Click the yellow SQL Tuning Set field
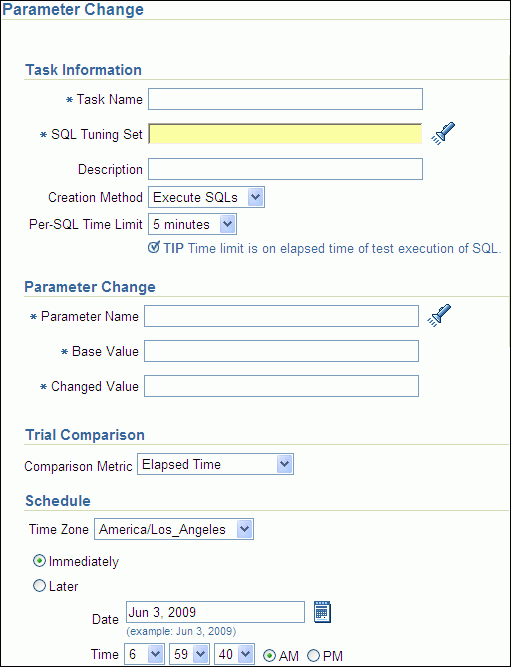Screen dimensions: 511x667 click(x=285, y=134)
